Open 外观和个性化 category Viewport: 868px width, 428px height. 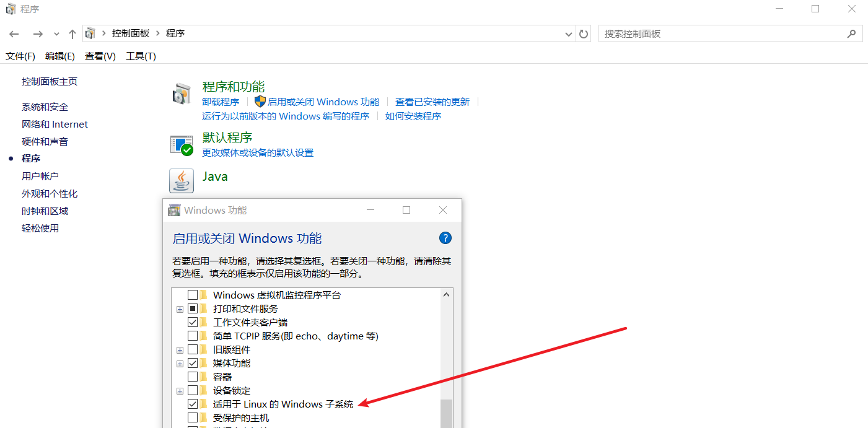(x=50, y=194)
